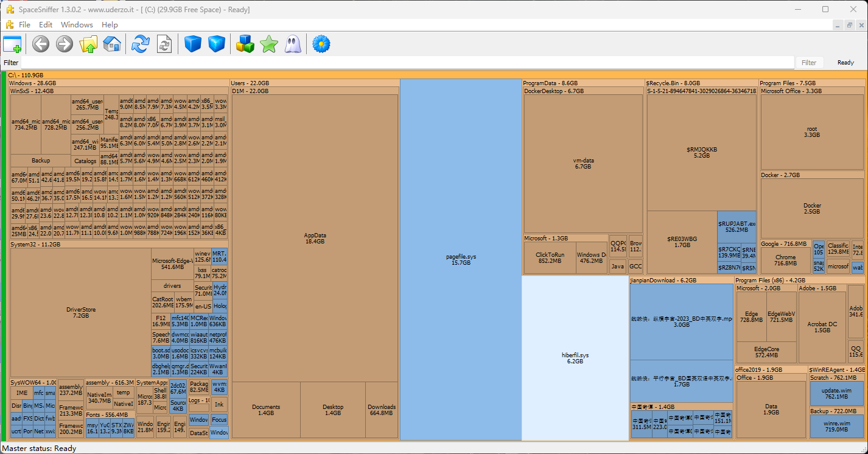Image resolution: width=868 pixels, height=454 pixels.
Task: Click the green star toolbar icon
Action: [269, 44]
